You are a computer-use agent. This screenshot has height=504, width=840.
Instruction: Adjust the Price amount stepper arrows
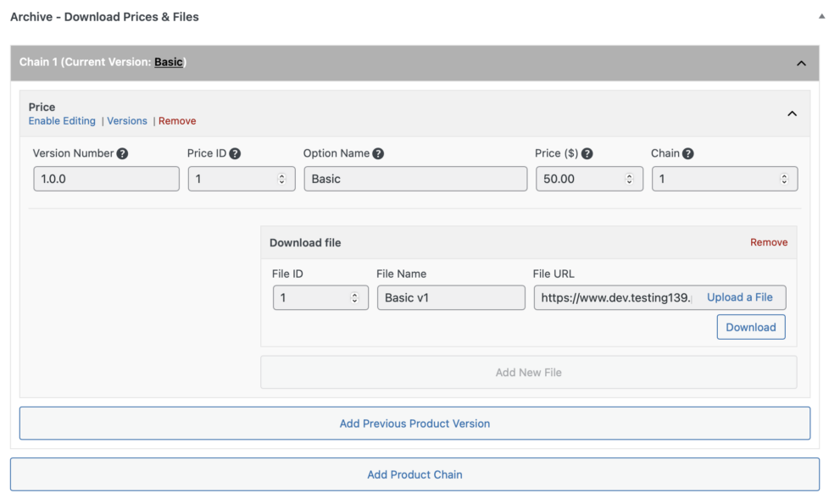coord(629,179)
